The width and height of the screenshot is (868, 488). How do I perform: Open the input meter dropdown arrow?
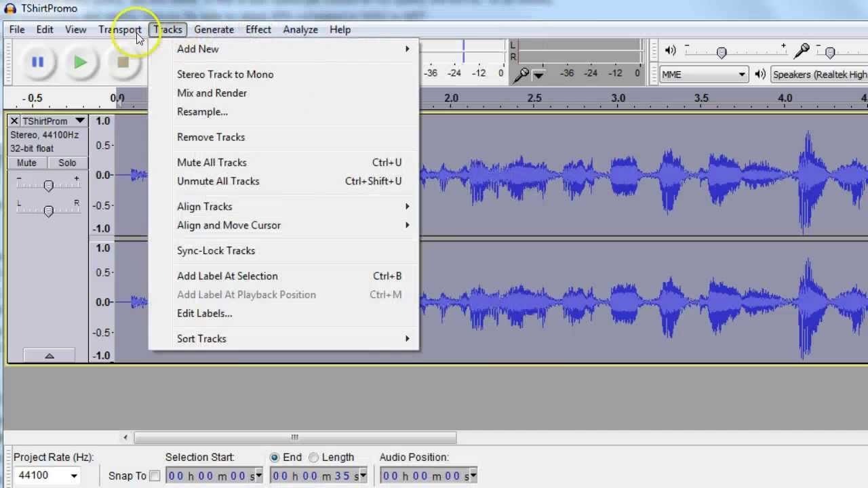pyautogui.click(x=538, y=75)
